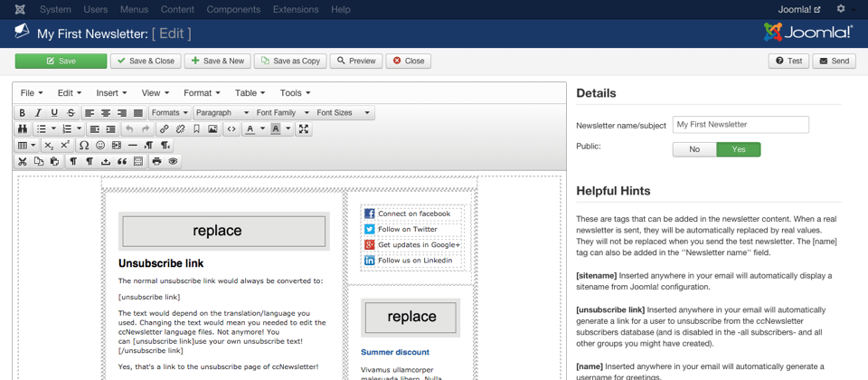Open source code view icon
The image size is (868, 380).
point(231,129)
